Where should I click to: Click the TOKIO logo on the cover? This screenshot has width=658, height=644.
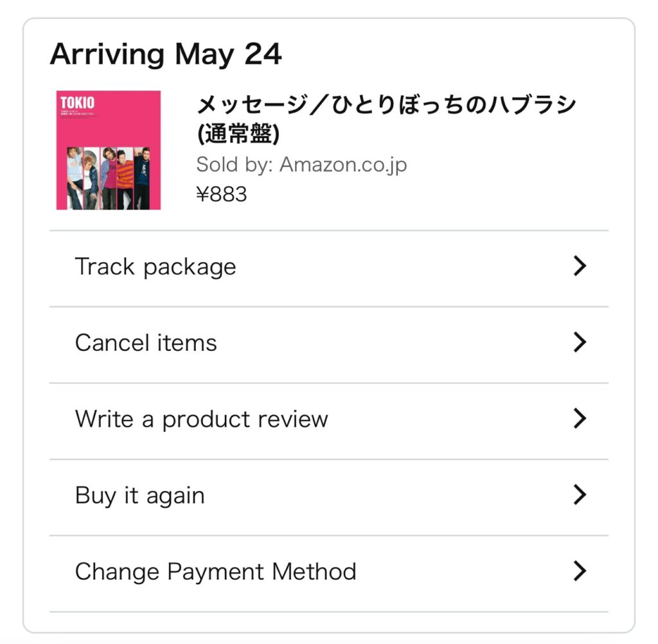click(x=78, y=103)
